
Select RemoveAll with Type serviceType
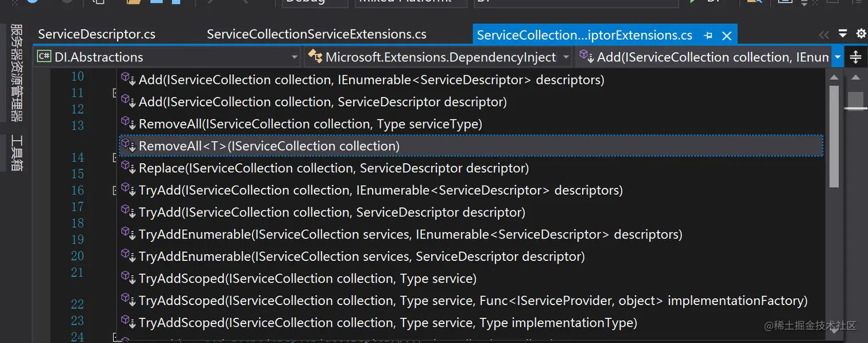pyautogui.click(x=471, y=124)
